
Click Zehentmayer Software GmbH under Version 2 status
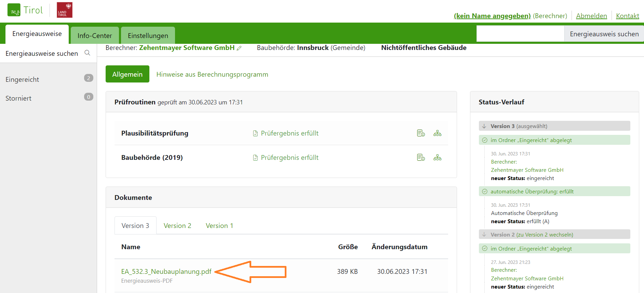point(527,279)
